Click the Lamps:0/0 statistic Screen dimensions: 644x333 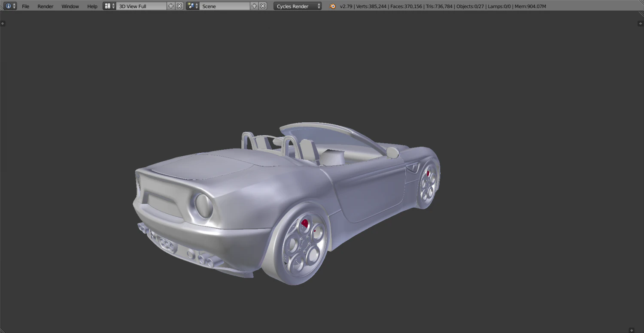499,6
